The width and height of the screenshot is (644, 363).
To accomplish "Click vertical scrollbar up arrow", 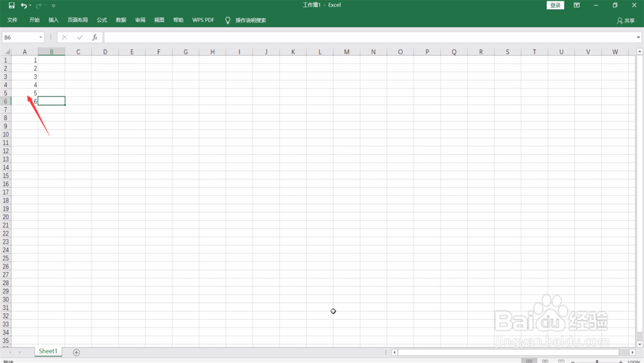I will tap(639, 52).
